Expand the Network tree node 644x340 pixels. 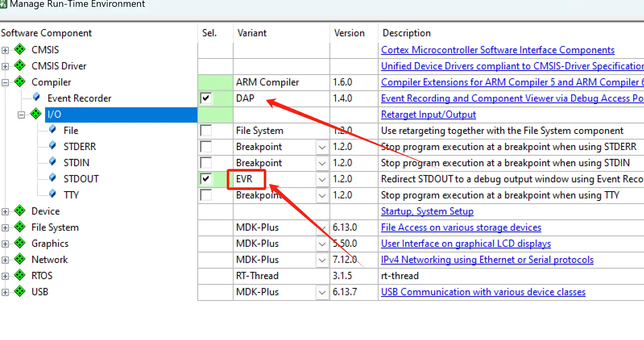tap(5, 260)
